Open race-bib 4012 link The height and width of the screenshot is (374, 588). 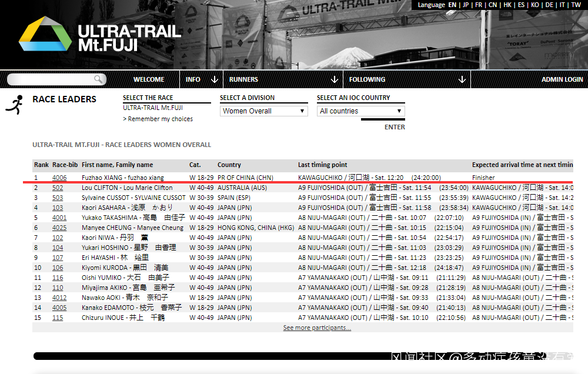tap(59, 298)
